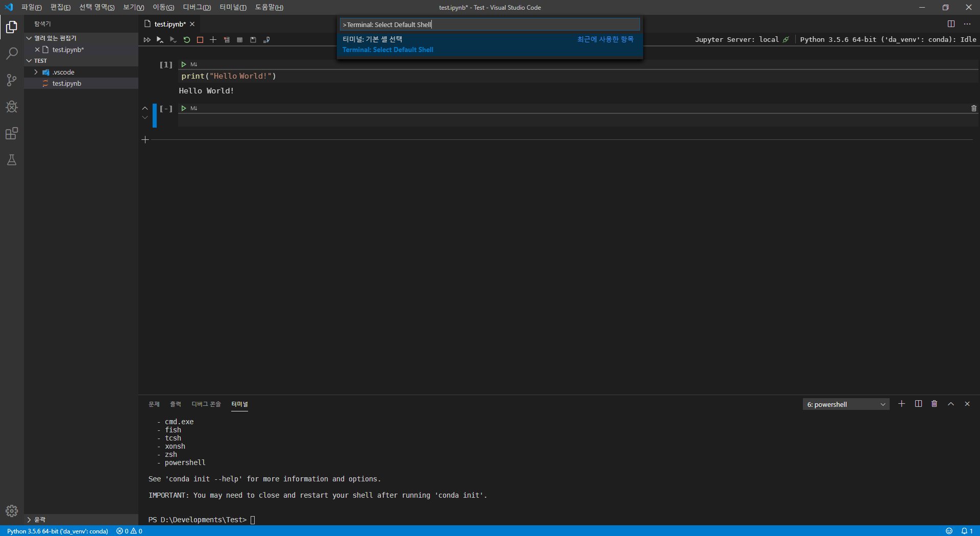The height and width of the screenshot is (536, 980).
Task: Split the terminal panel
Action: pos(918,404)
